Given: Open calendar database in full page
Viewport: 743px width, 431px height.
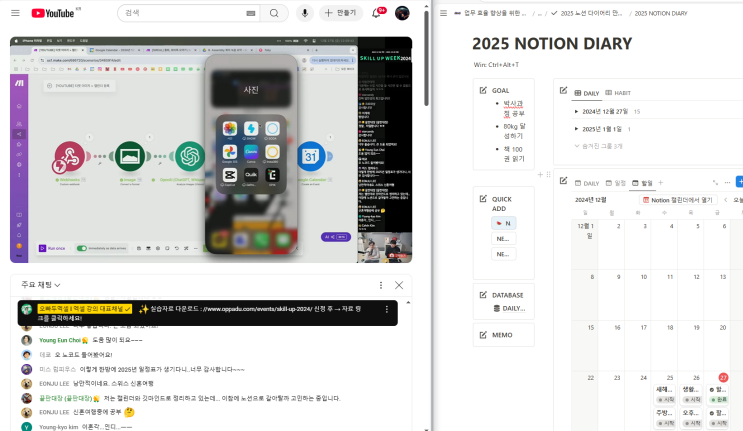Looking at the screenshot, I should point(715,182).
